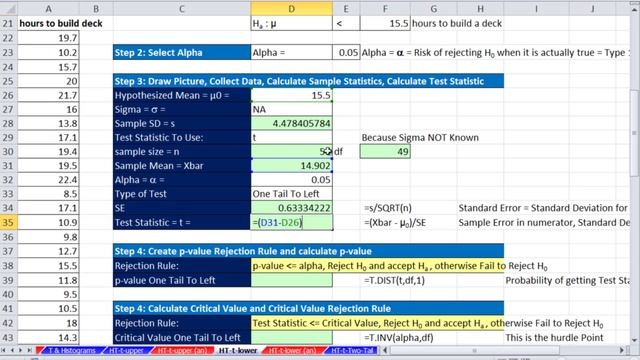Click the Sigma cell showing NA
The image size is (640, 360).
pos(291,109)
